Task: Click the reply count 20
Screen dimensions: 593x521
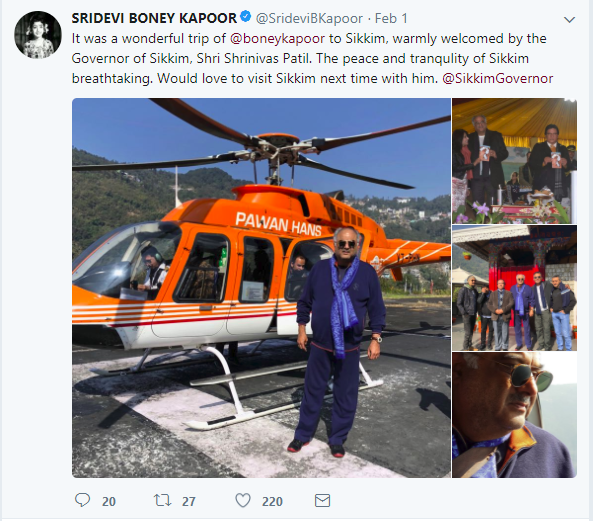Action: coord(109,502)
